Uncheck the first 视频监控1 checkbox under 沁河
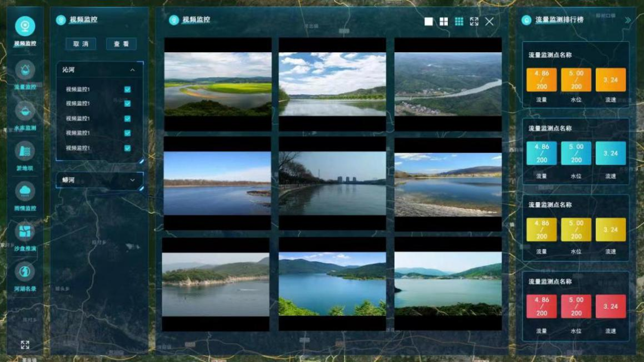The width and height of the screenshot is (644, 362). coord(127,89)
